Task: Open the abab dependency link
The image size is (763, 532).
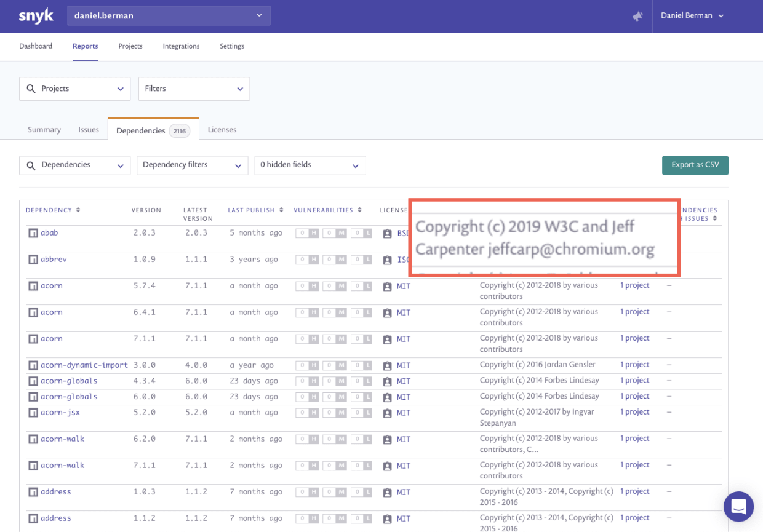Action: click(x=49, y=233)
